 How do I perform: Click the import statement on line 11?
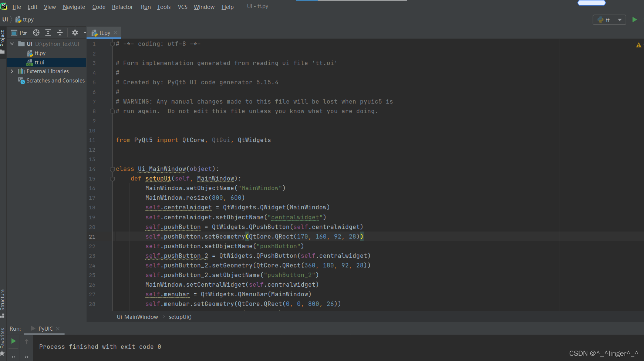[193, 140]
